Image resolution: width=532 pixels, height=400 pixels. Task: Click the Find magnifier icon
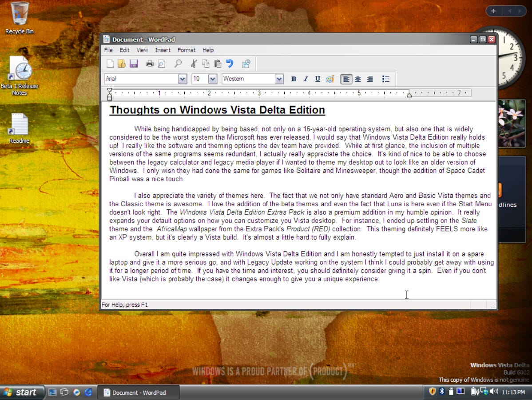[x=178, y=64]
